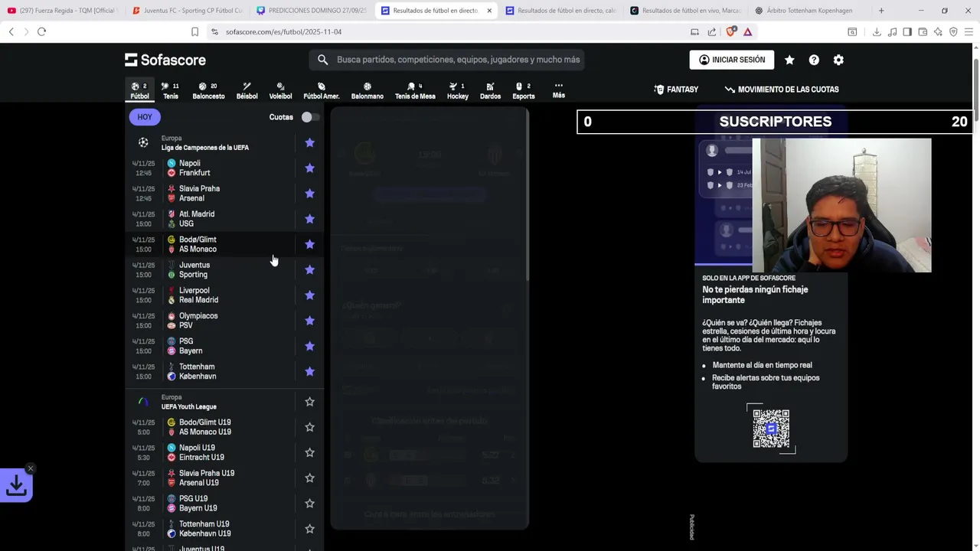
Task: Open browser downloads arrow icon
Action: pyautogui.click(x=877, y=31)
